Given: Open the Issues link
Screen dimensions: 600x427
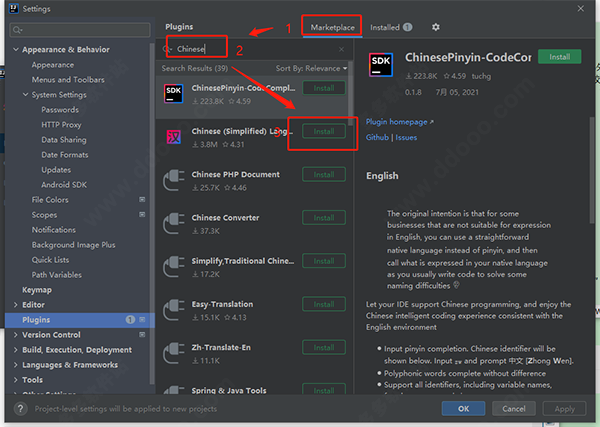Looking at the screenshot, I should pyautogui.click(x=406, y=137).
